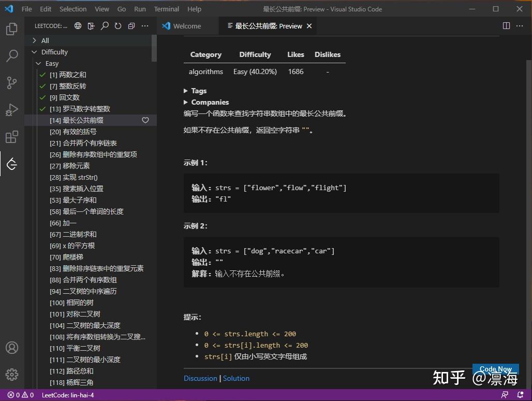532x401 pixels.
Task: Collapse all in LeetCode explorer
Action: (131, 26)
